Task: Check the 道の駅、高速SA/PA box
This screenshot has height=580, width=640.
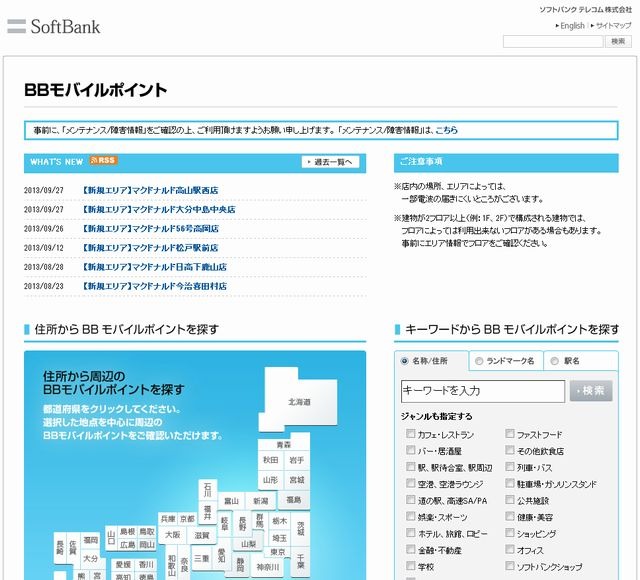Action: 411,500
